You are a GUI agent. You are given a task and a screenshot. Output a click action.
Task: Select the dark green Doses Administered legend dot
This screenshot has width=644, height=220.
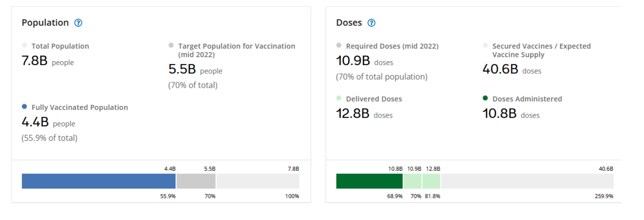coord(485,98)
